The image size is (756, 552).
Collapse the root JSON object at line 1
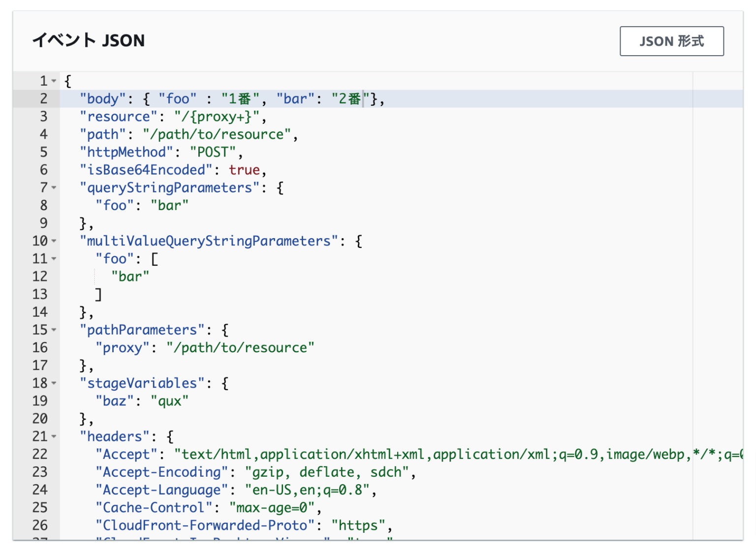click(53, 81)
